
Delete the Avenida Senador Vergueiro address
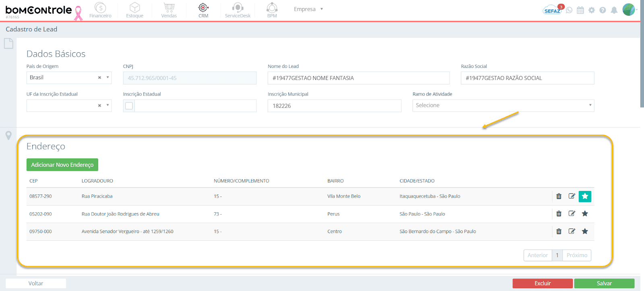559,231
